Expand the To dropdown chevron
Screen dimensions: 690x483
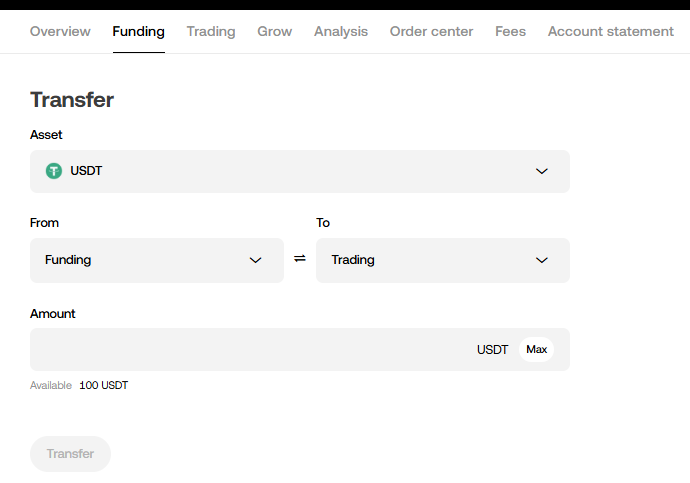[x=542, y=260]
